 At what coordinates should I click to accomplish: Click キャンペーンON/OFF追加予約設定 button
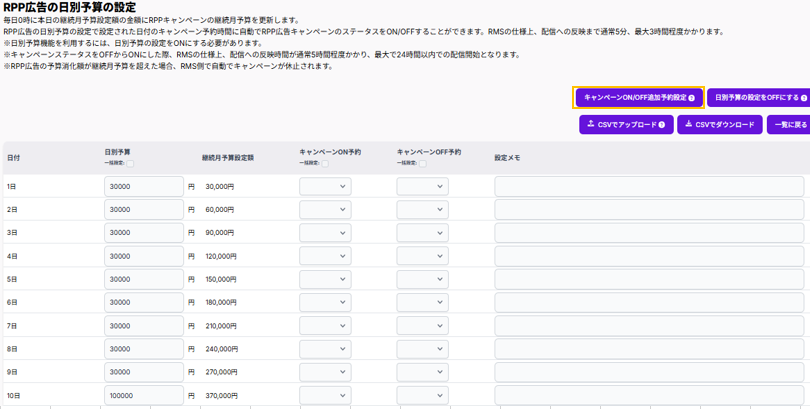638,98
